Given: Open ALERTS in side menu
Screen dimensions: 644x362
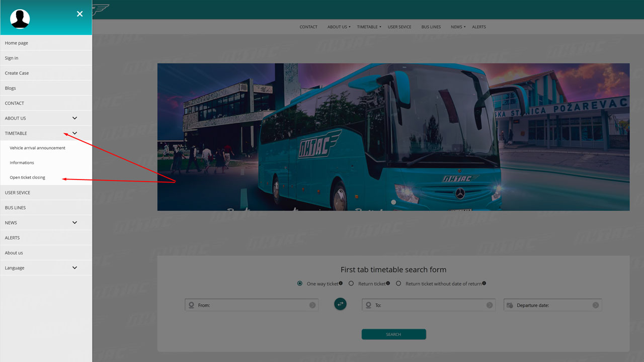Looking at the screenshot, I should [46, 238].
